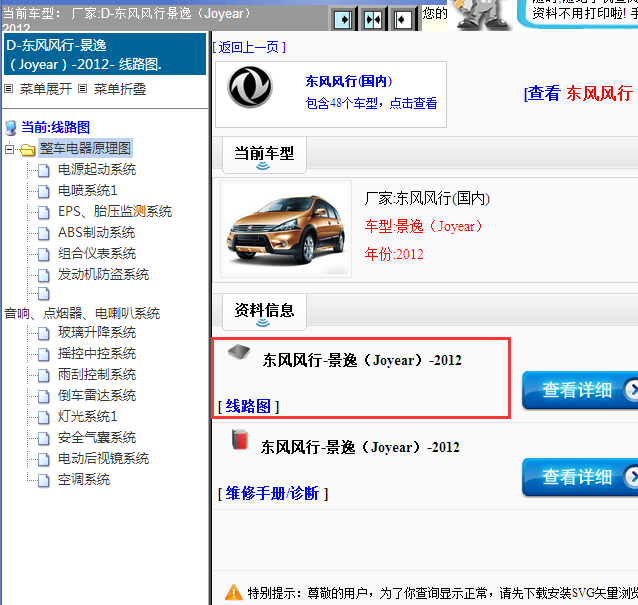Click the page icon next to 灯光系统1
This screenshot has width=638, height=605.
(44, 417)
